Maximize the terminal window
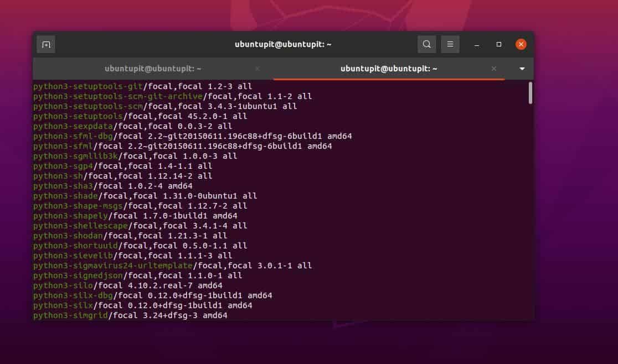This screenshot has width=618, height=364. [498, 44]
